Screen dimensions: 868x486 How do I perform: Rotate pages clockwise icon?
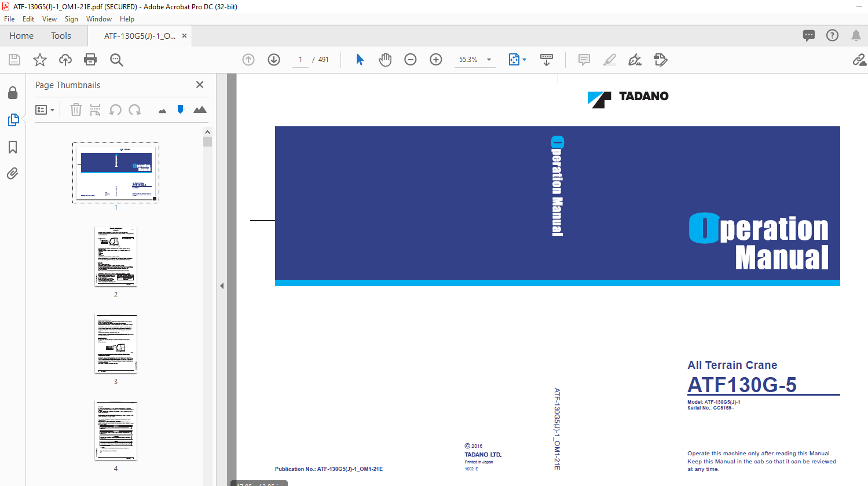click(135, 109)
